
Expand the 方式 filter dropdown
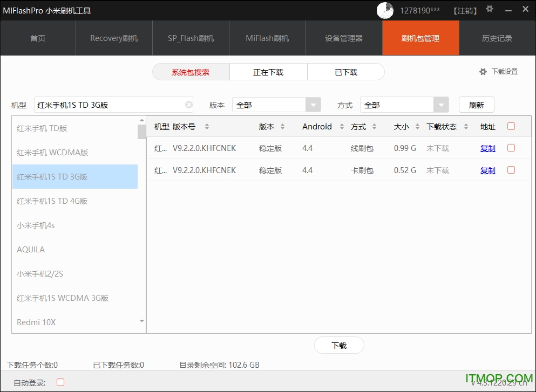pyautogui.click(x=441, y=105)
